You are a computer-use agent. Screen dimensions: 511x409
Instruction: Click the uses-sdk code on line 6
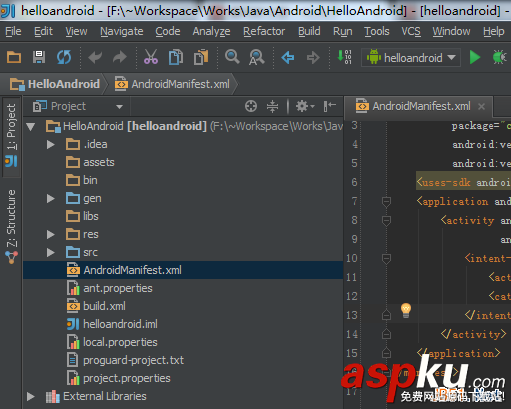463,182
